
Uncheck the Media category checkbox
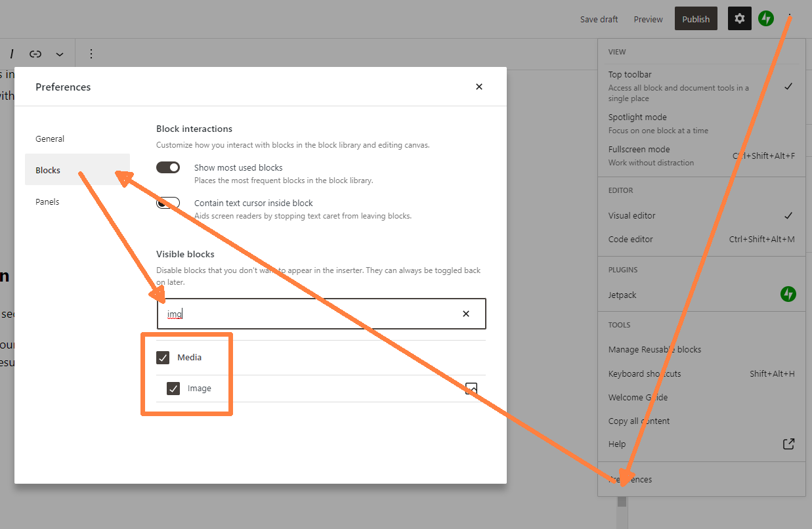pos(163,358)
